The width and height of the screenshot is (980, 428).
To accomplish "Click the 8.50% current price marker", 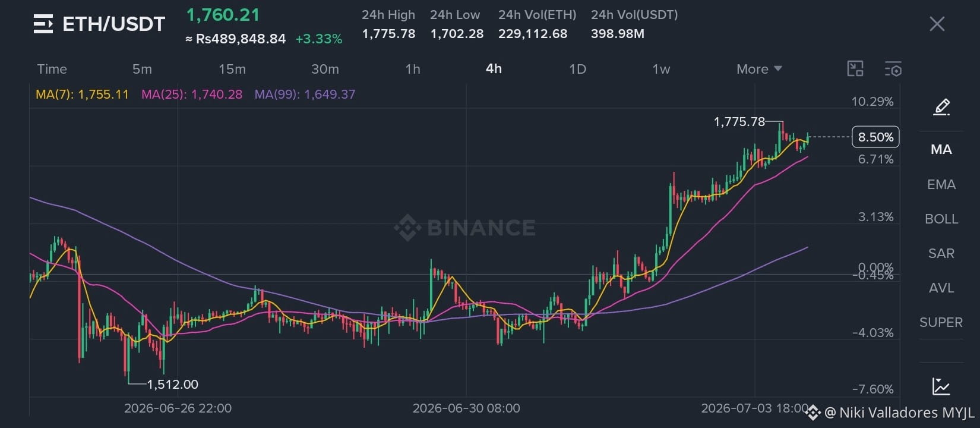I will point(875,137).
